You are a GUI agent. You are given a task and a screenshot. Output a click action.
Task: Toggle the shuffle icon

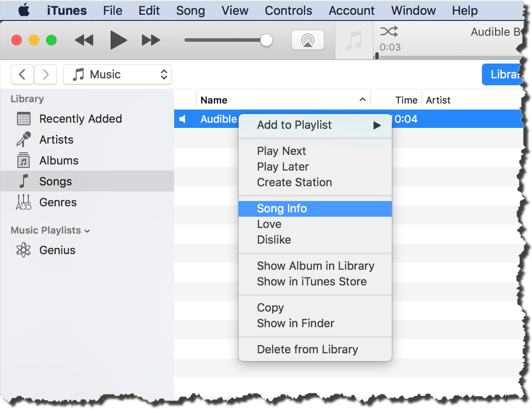[389, 31]
